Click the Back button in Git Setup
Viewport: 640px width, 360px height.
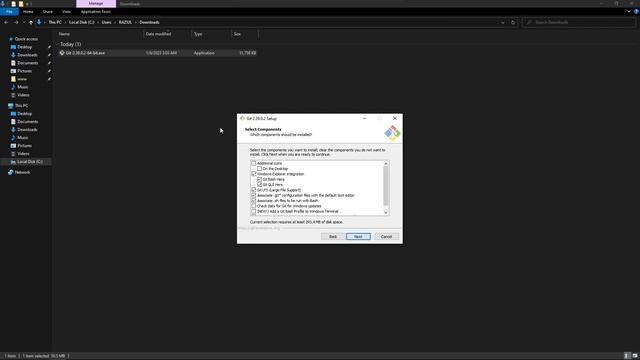click(333, 237)
